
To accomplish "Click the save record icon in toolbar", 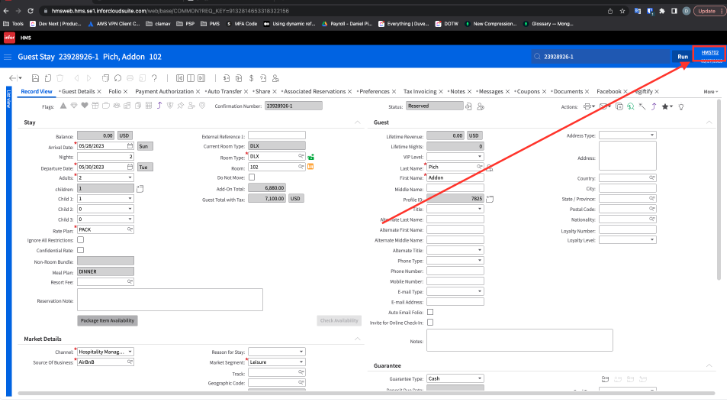I will point(35,78).
